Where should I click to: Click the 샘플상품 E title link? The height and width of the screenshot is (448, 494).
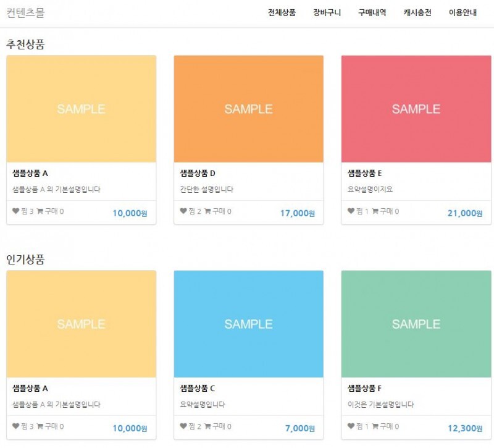click(364, 173)
